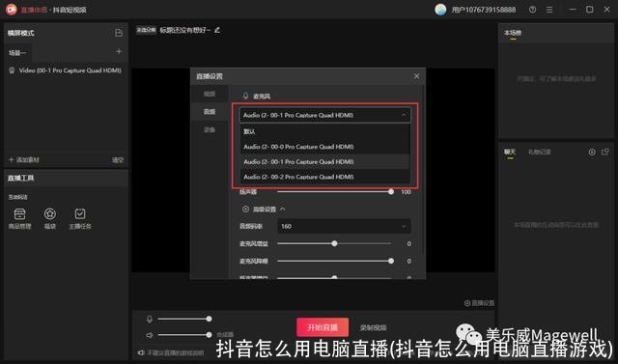Viewport: 618px width, 364px height.
Task: Click 添加素材 to add a source
Action: point(24,159)
